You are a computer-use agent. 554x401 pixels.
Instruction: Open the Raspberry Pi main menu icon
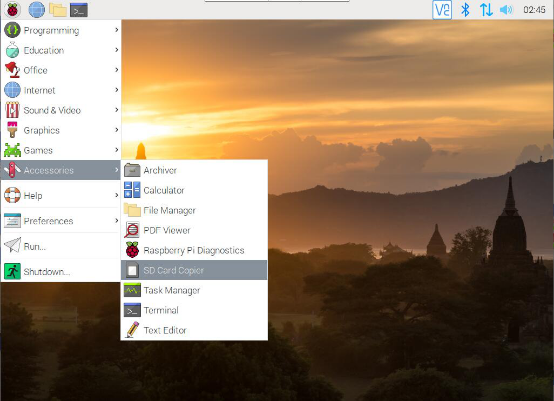(x=12, y=10)
